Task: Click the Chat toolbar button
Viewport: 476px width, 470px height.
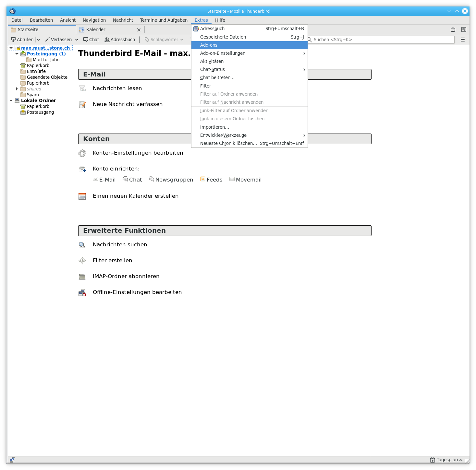Action: coord(91,40)
